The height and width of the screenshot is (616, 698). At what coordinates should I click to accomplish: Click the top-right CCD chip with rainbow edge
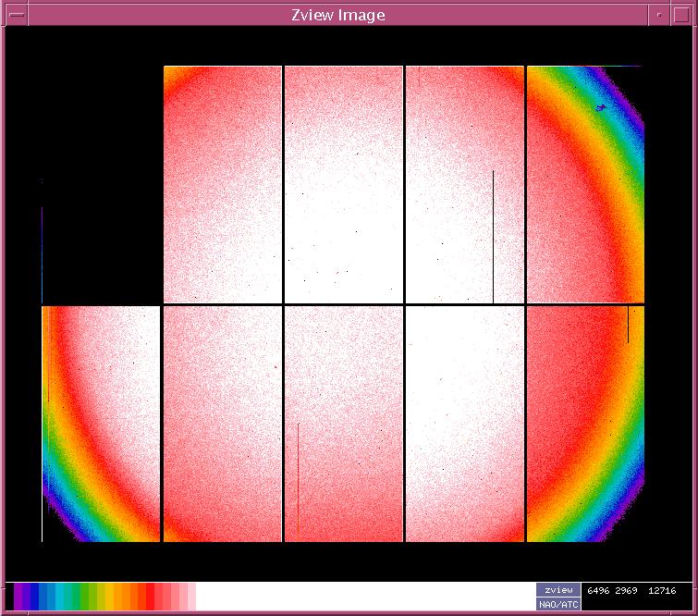(x=584, y=185)
